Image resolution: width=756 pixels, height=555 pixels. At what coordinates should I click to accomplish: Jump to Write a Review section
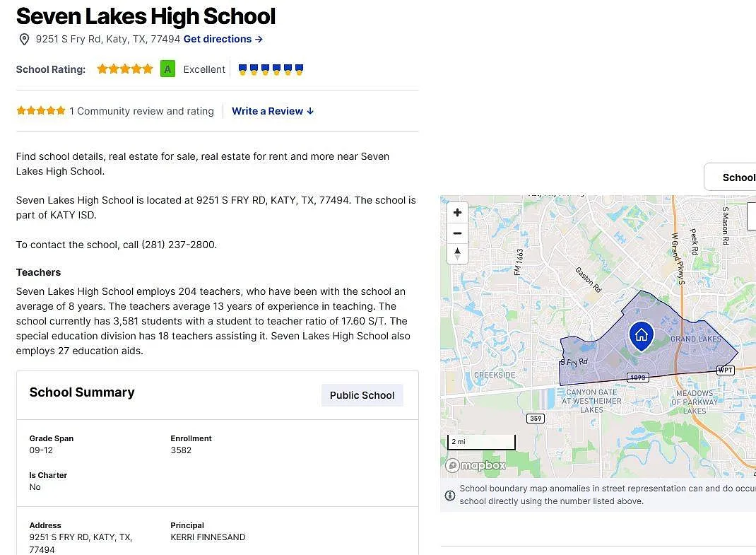273,111
